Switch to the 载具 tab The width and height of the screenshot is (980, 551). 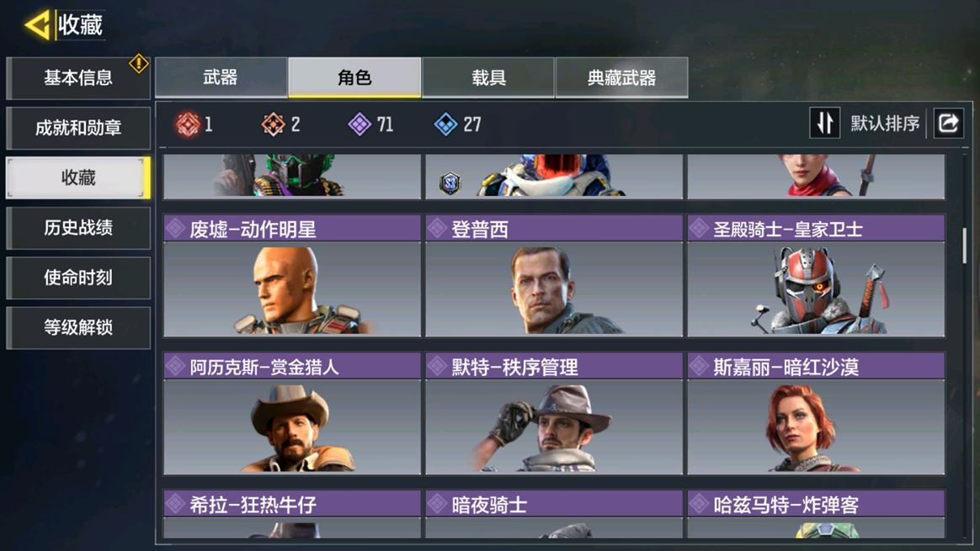(x=488, y=77)
